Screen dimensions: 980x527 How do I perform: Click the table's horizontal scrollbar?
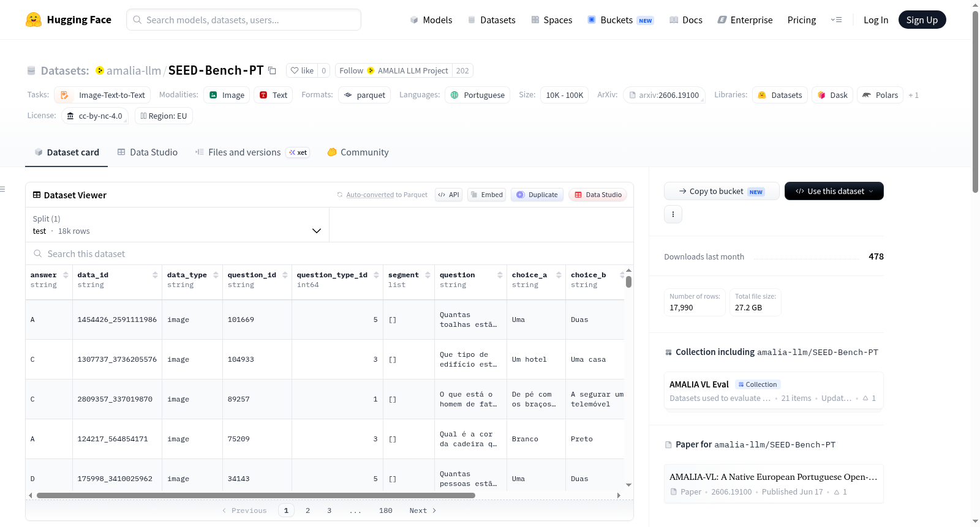(255, 495)
